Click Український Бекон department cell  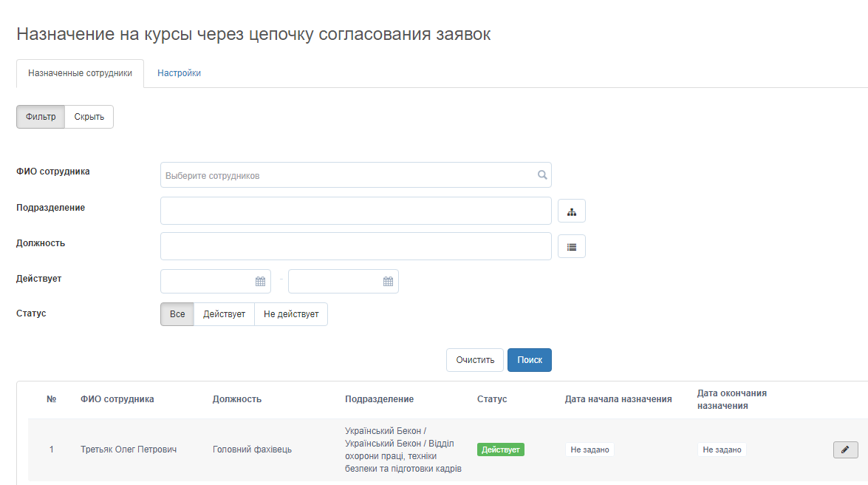[403, 450]
